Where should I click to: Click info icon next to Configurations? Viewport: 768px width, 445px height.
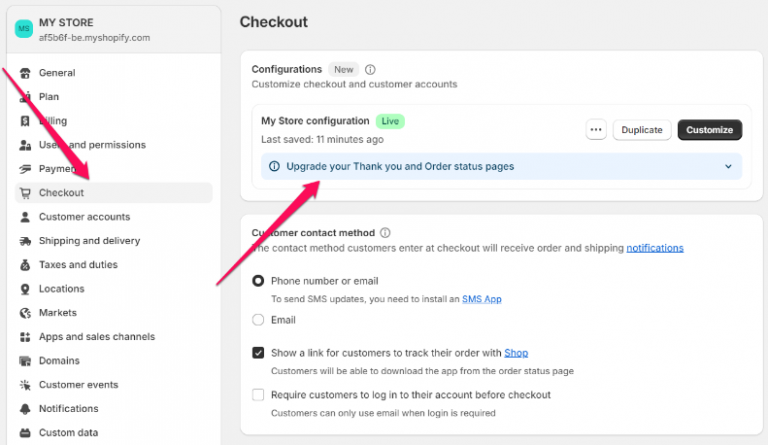[x=370, y=70]
